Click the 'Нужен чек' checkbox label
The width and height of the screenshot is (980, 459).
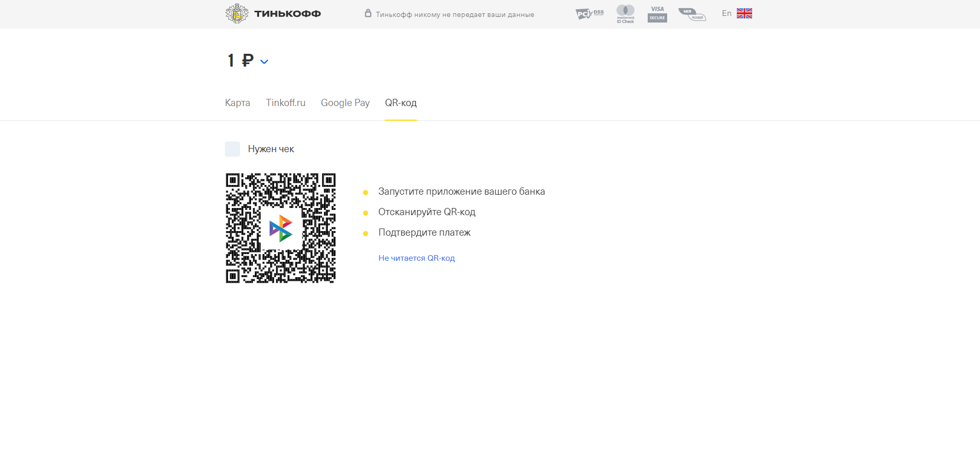[x=271, y=149]
